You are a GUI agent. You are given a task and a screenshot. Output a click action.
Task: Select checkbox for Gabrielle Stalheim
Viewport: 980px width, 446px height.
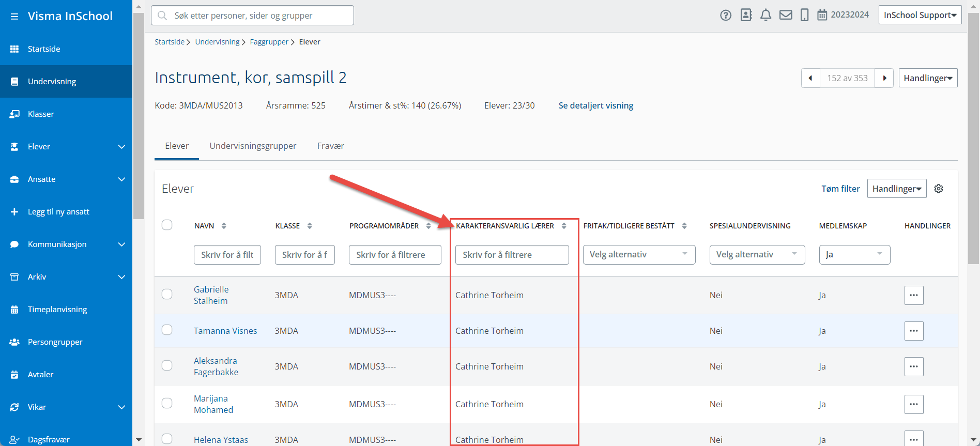tap(167, 294)
